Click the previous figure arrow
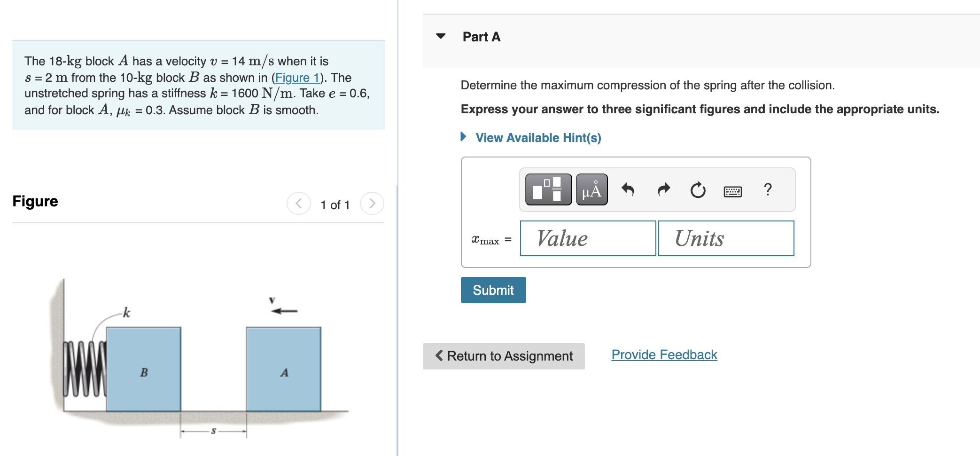 click(x=298, y=204)
